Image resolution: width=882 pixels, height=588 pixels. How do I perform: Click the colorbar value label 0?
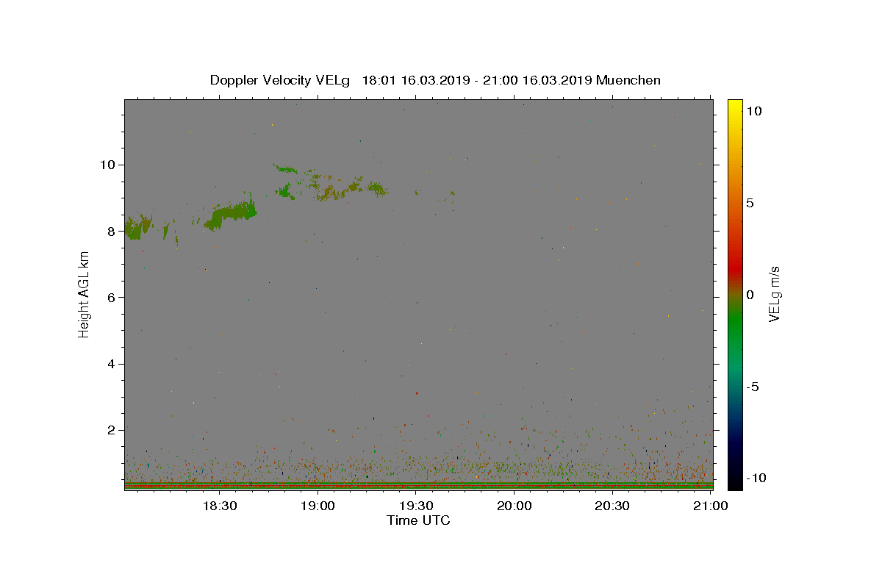point(750,295)
